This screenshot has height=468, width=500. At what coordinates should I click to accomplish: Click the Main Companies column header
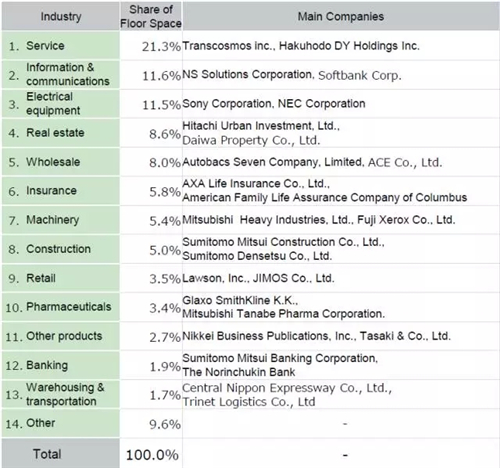tap(341, 16)
